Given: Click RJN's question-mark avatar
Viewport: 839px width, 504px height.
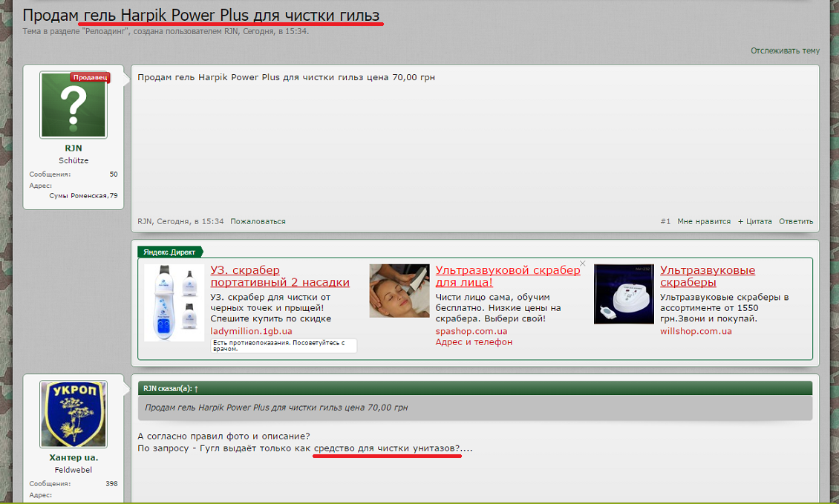Looking at the screenshot, I should click(74, 105).
